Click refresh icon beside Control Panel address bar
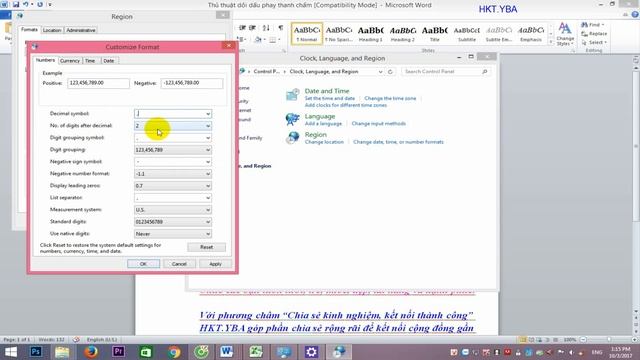The width and height of the screenshot is (640, 360). [x=391, y=72]
